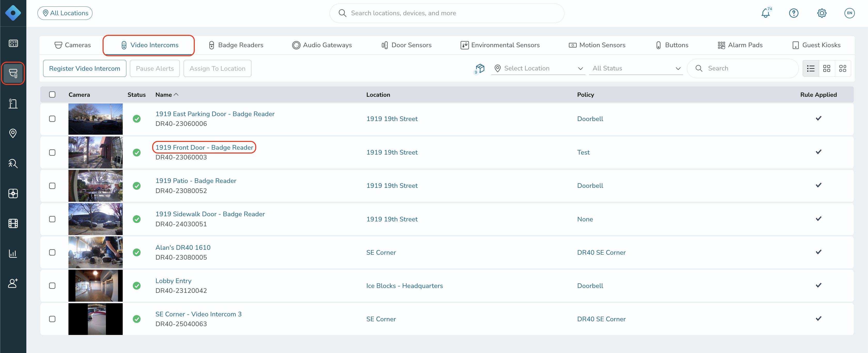Open the settings gear icon
The image size is (868, 353).
point(822,13)
